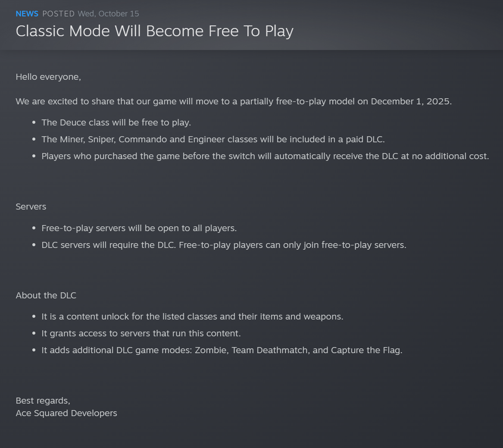Click the Ace Squared Developers signature
The height and width of the screenshot is (448, 503).
[x=66, y=413]
